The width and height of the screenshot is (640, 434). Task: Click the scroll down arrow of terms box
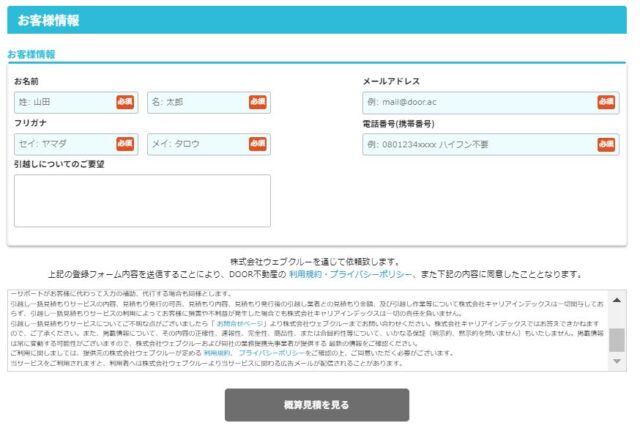coord(617,362)
